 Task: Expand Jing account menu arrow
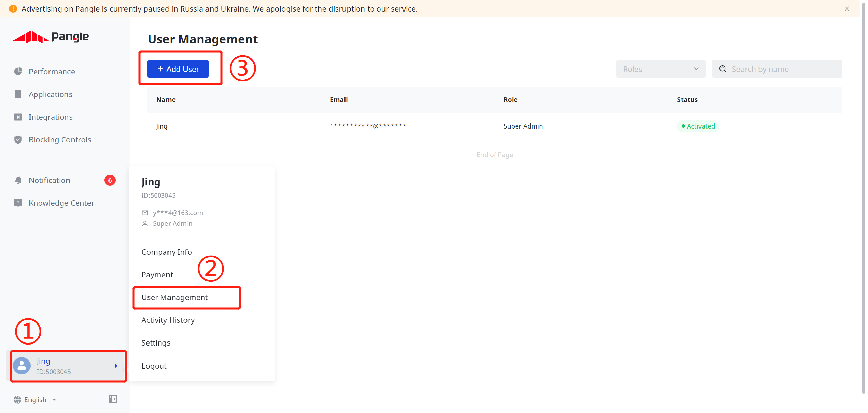(x=116, y=366)
